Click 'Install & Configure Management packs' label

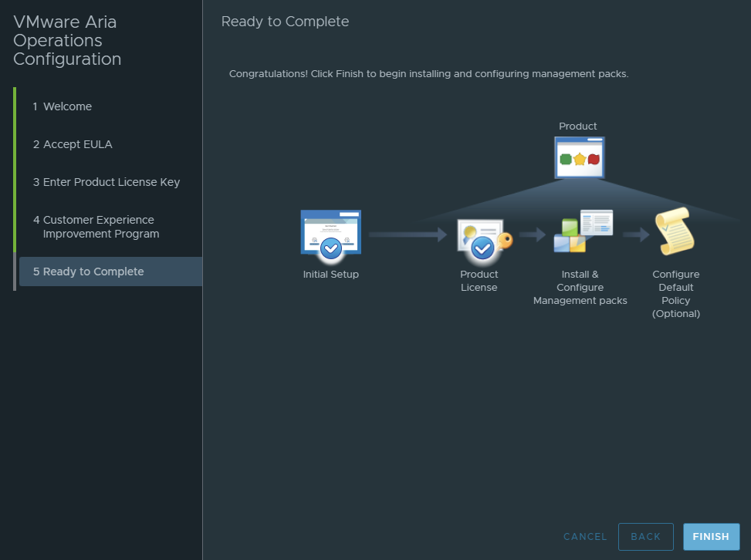click(580, 287)
